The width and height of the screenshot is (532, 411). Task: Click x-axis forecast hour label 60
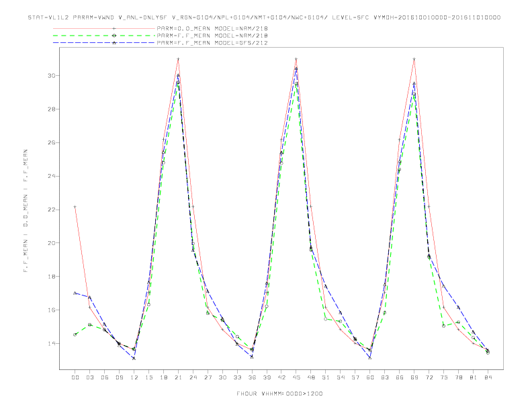pos(370,377)
